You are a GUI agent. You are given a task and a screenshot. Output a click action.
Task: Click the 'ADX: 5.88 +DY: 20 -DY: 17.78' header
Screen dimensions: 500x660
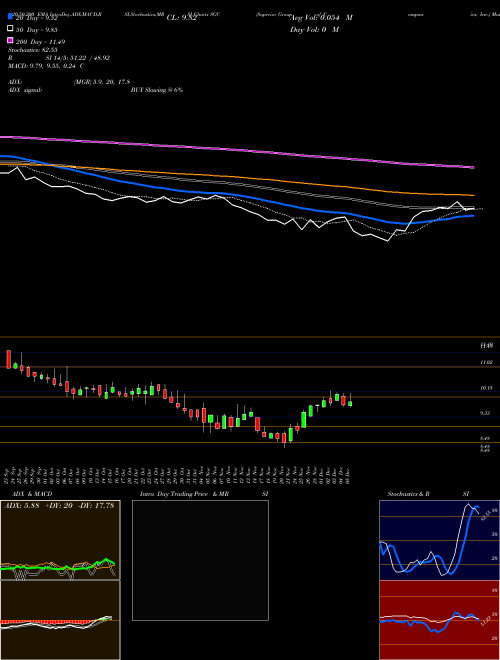pyautogui.click(x=59, y=506)
